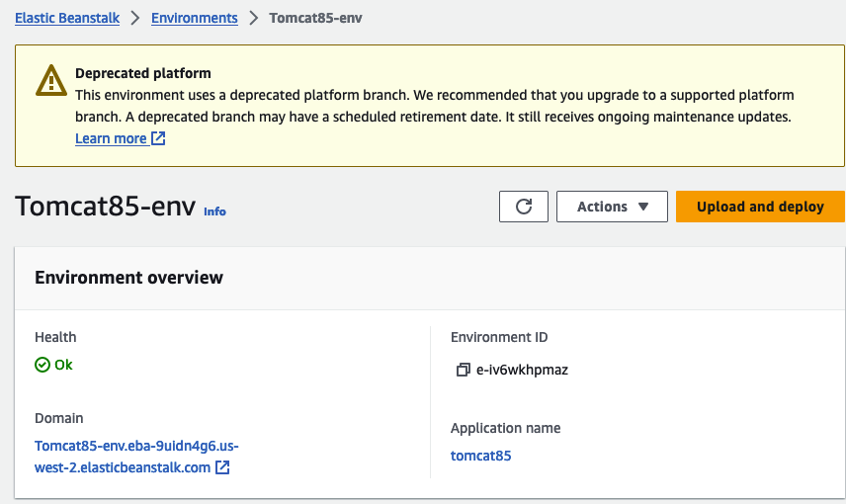Image resolution: width=846 pixels, height=504 pixels.
Task: Click the Tomcat85-env page title
Action: pos(105,207)
